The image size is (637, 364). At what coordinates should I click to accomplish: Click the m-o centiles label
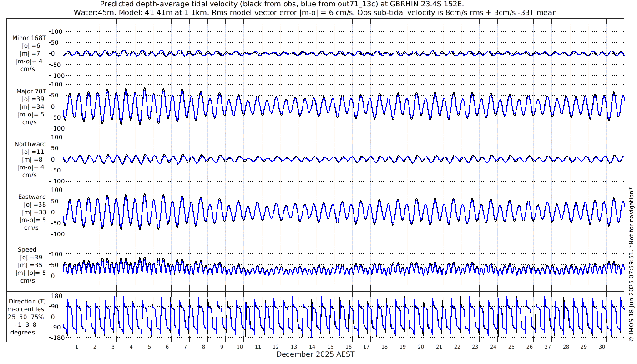(x=27, y=309)
